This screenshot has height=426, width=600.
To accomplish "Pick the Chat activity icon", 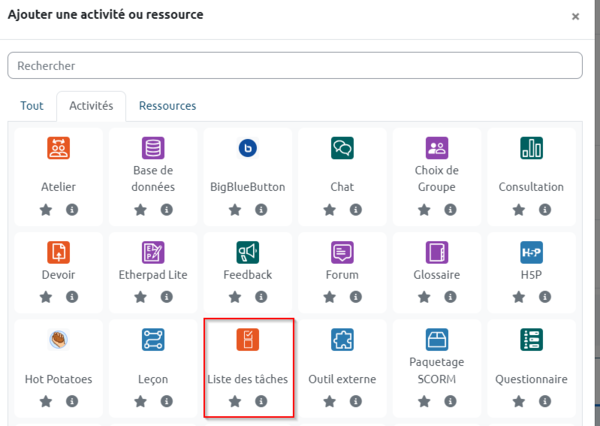I will click(342, 148).
